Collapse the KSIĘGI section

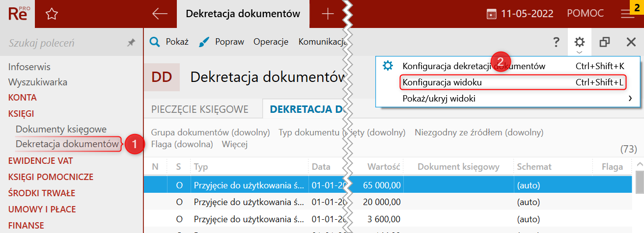click(x=21, y=114)
